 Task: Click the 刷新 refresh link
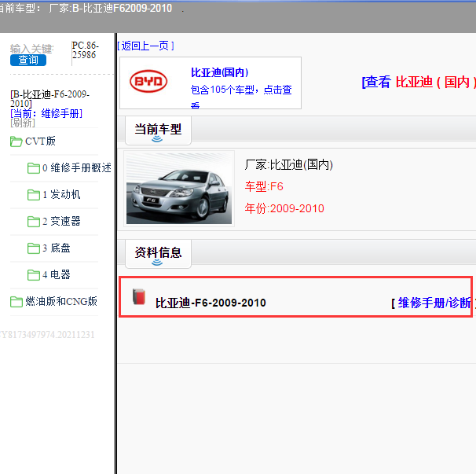23,123
